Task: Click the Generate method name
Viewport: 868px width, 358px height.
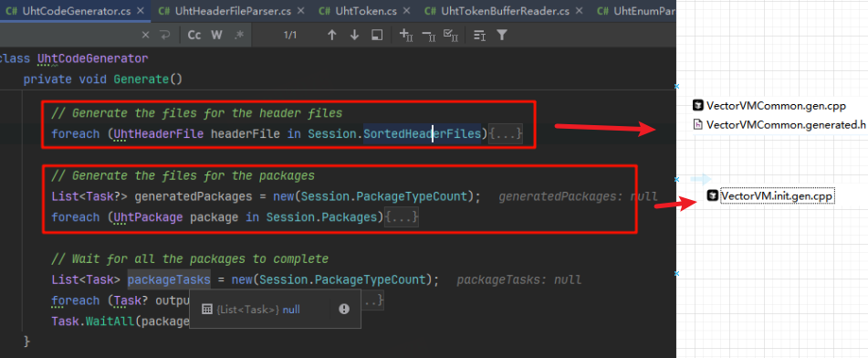Action: [x=141, y=79]
